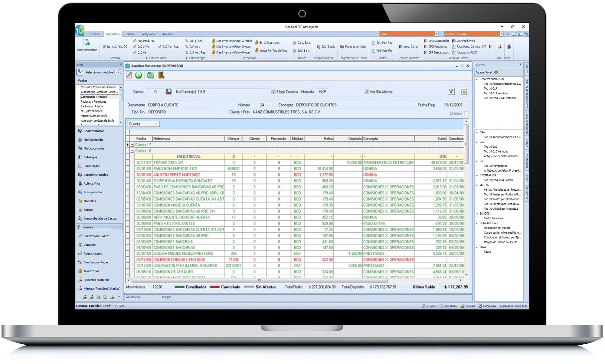Open the Inventarios module in sidebar
The image size is (605, 364).
pyautogui.click(x=91, y=271)
